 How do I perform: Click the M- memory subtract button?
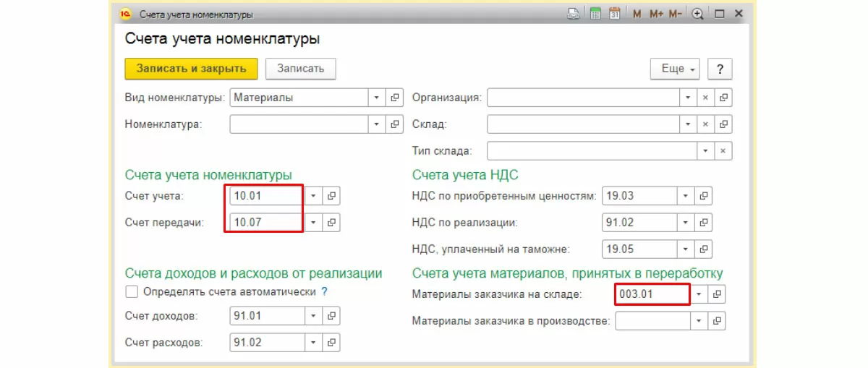pyautogui.click(x=676, y=14)
